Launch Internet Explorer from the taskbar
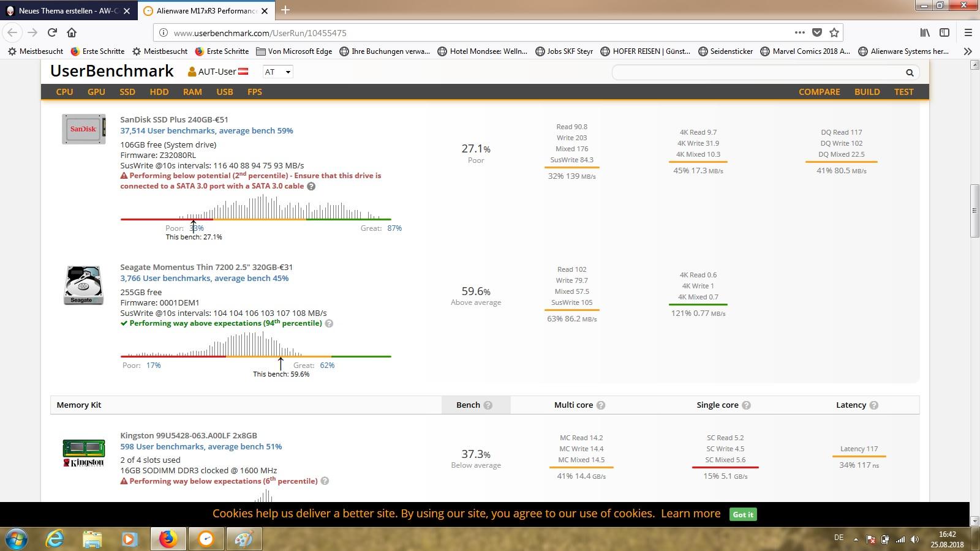Screen dimensions: 980x551 tap(55, 539)
